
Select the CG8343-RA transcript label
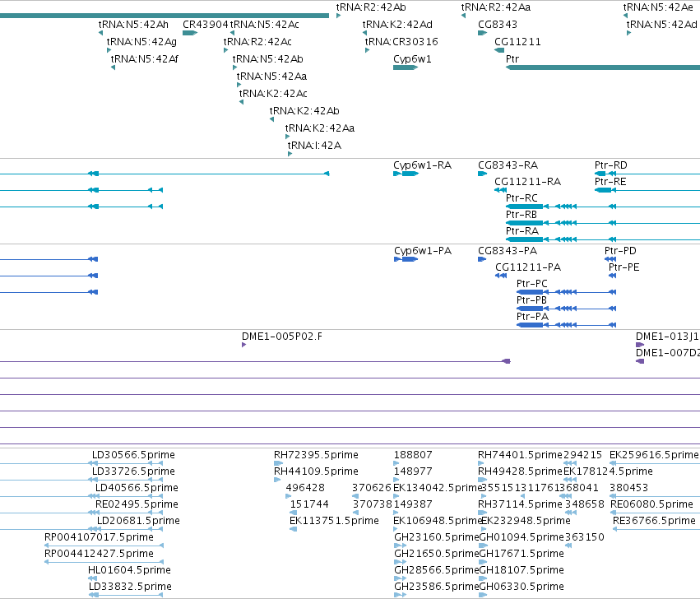(x=508, y=165)
